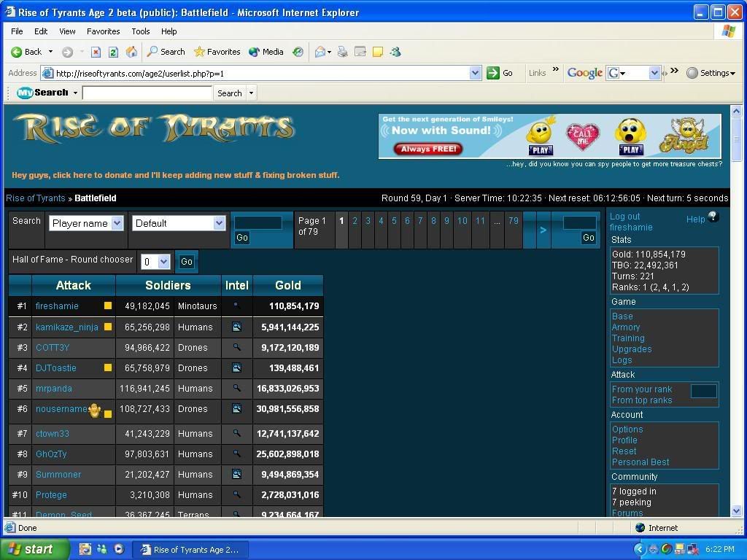Stop page loading with the Stop icon
The width and height of the screenshot is (747, 560).
(96, 52)
